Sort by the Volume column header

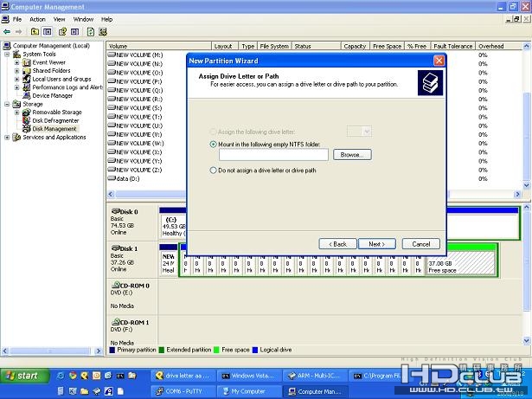coord(159,46)
